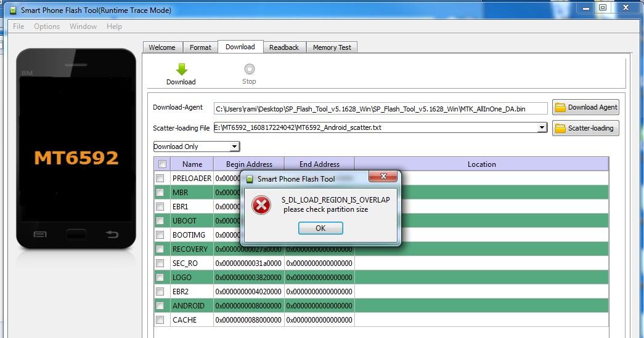Check the SEC_RO partition checkbox
The image size is (644, 338).
pyautogui.click(x=160, y=263)
